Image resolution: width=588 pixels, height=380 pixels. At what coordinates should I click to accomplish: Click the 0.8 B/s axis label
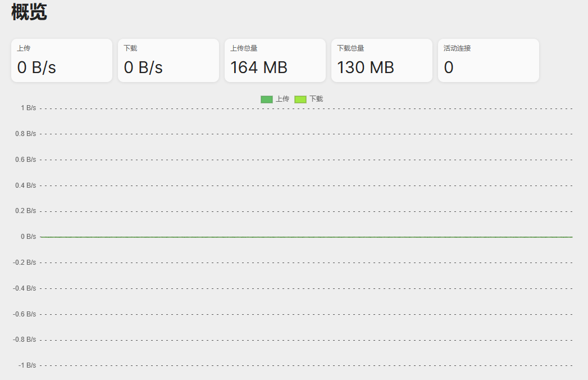pos(25,134)
